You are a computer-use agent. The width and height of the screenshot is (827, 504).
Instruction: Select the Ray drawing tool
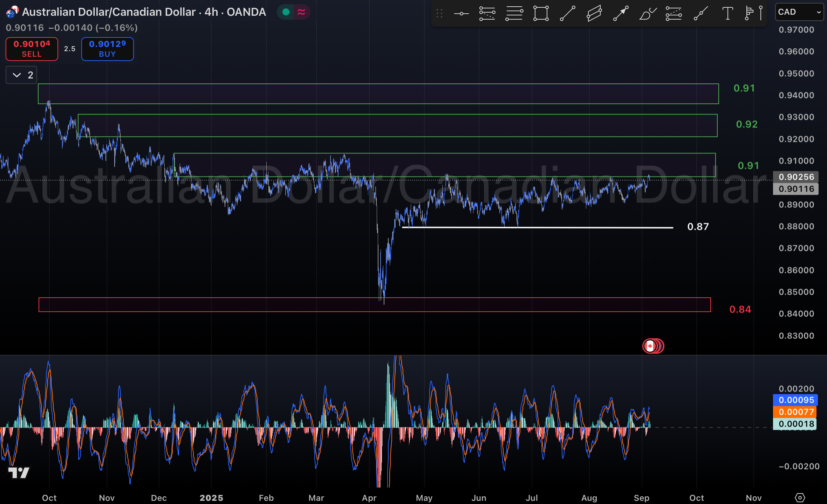(700, 13)
